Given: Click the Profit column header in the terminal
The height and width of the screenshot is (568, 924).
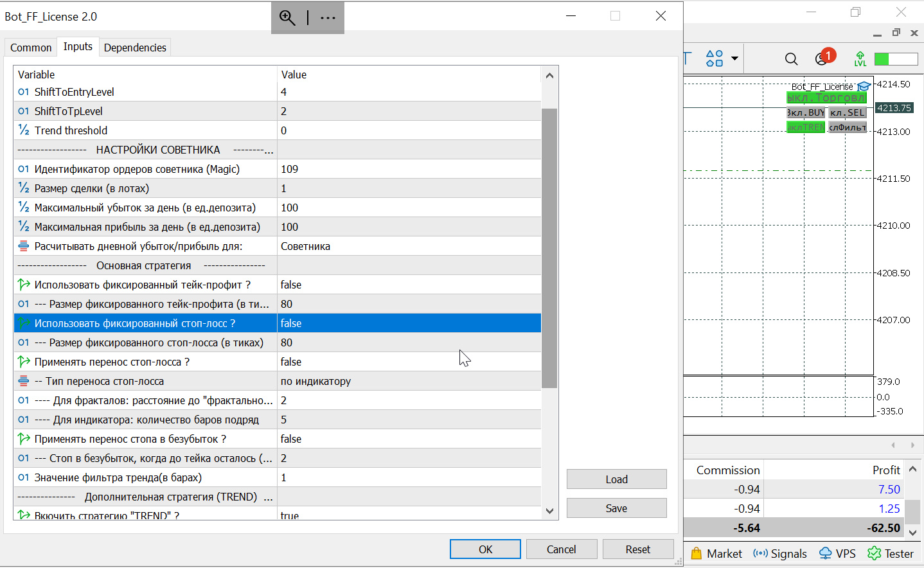Looking at the screenshot, I should pos(834,470).
